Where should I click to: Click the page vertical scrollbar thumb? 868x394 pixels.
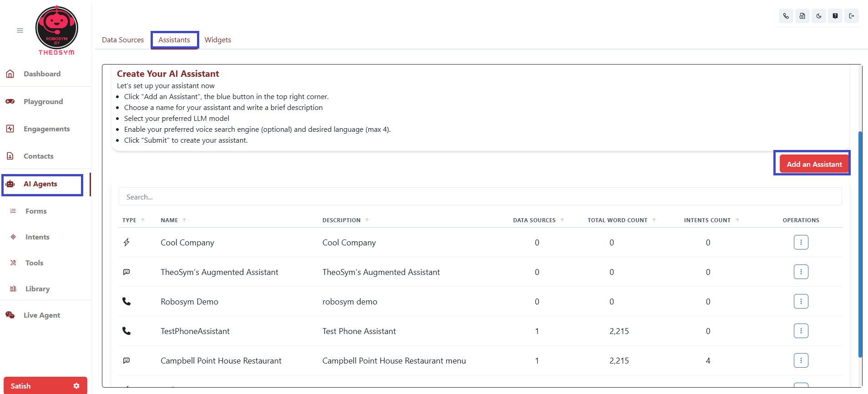[x=860, y=244]
